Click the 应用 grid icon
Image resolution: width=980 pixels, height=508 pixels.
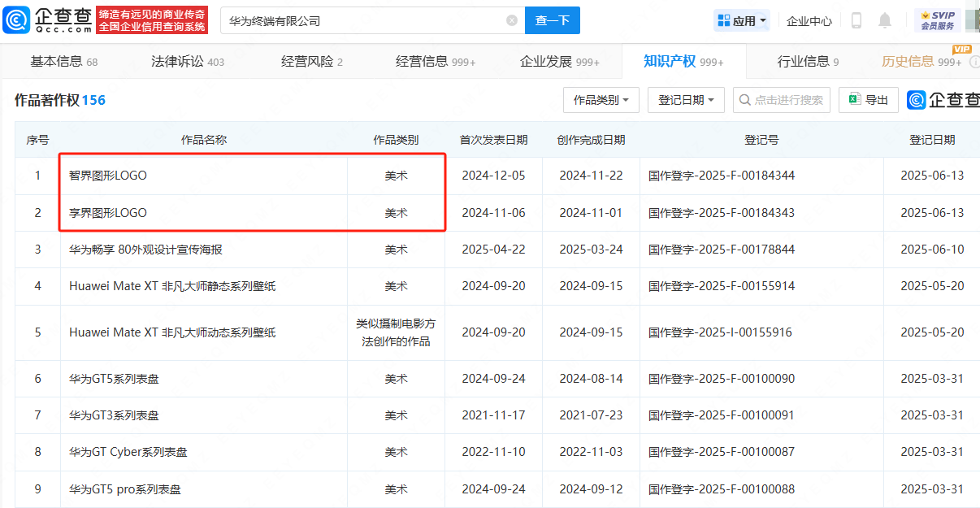723,20
